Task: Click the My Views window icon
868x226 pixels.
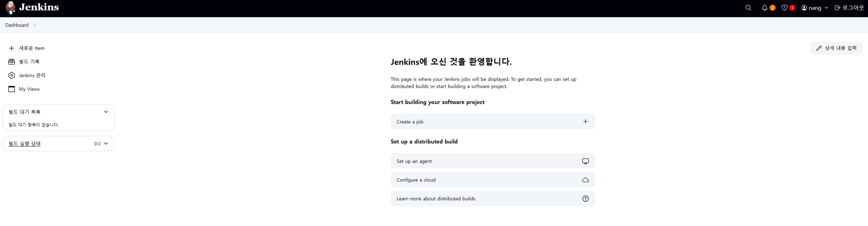Action: [x=12, y=89]
